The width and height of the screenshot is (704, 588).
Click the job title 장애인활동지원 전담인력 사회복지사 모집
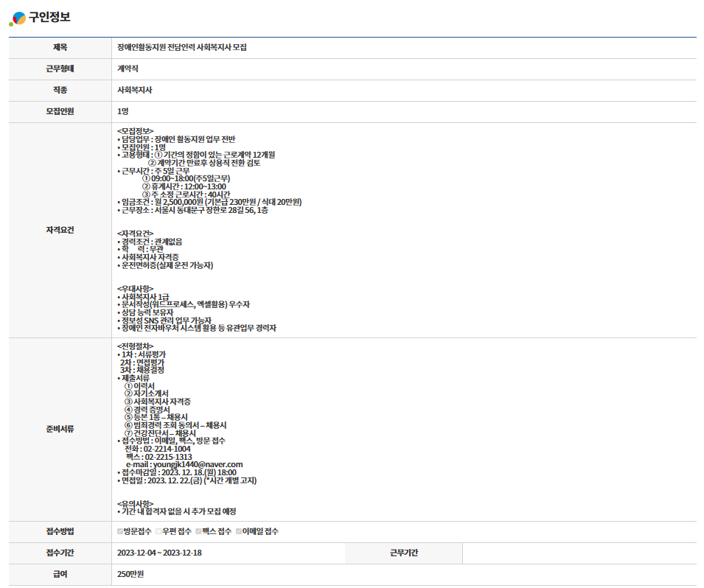(182, 47)
